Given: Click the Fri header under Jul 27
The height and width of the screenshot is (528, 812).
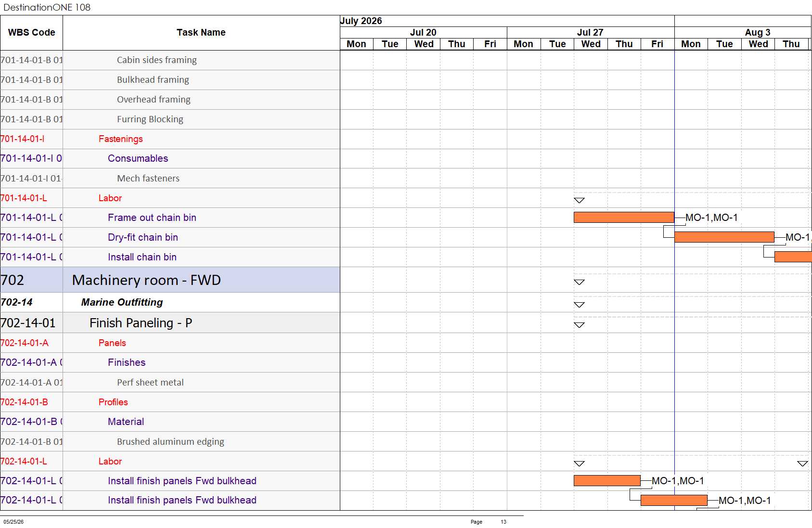Looking at the screenshot, I should pyautogui.click(x=657, y=44).
